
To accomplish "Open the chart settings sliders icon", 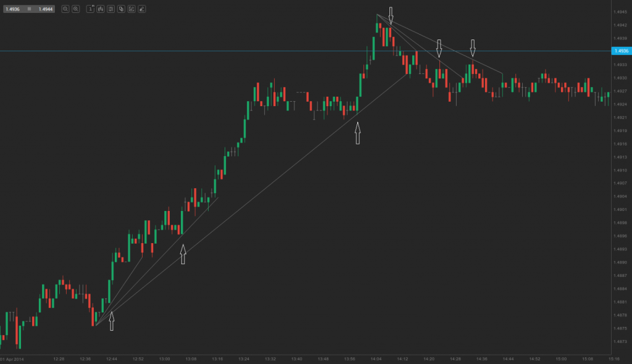I will (111, 9).
